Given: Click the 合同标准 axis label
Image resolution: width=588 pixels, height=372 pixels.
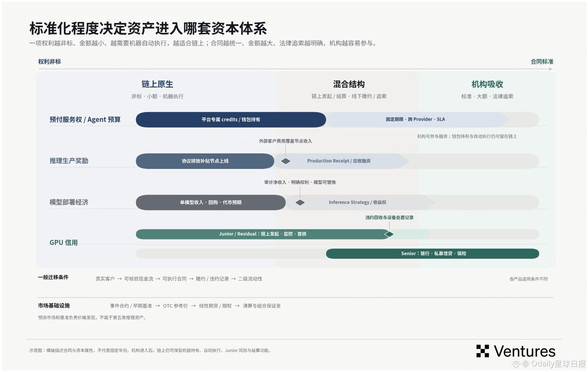Looking at the screenshot, I should (x=542, y=62).
